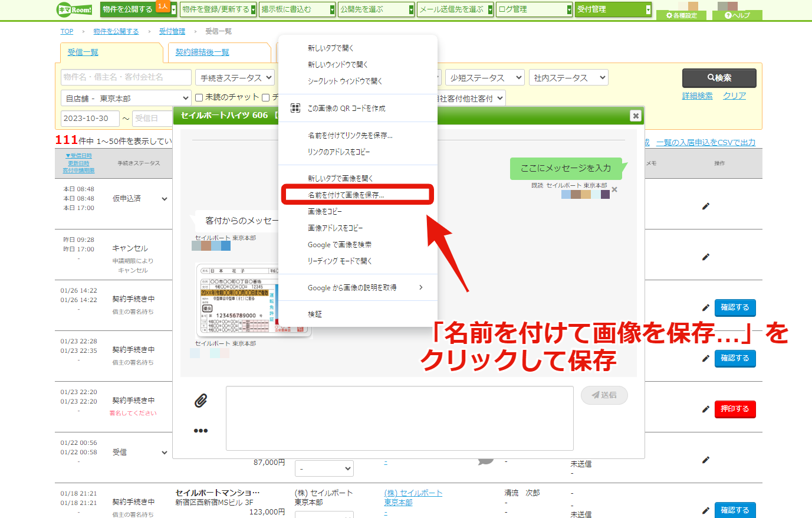Click 一覧の入居申込をCSVで出力 link
This screenshot has height=518, width=812.
[706, 142]
